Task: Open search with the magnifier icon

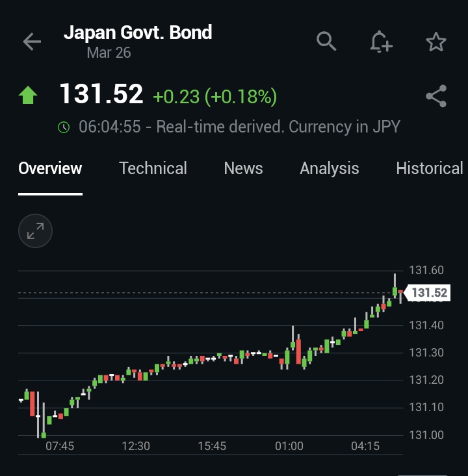Action: 326,41
